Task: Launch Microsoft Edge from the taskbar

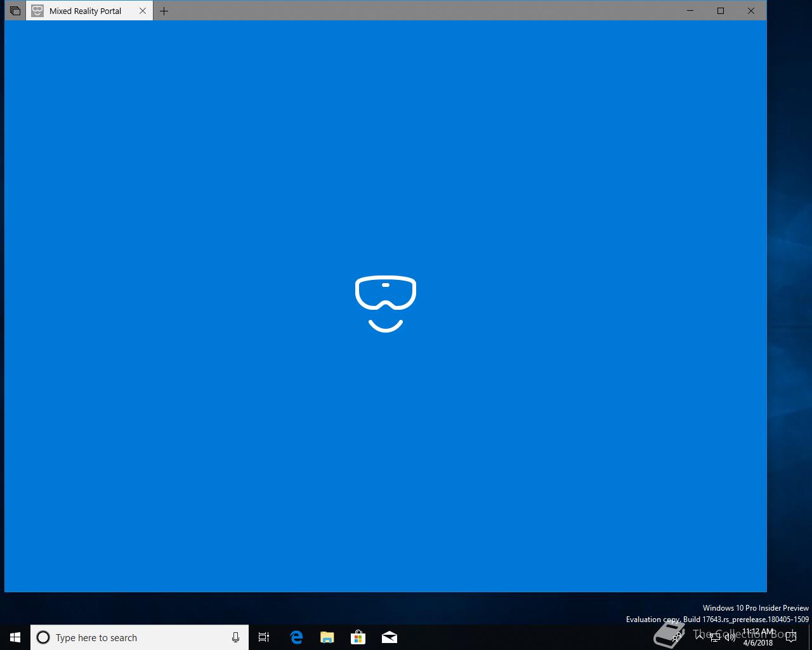Action: [296, 637]
